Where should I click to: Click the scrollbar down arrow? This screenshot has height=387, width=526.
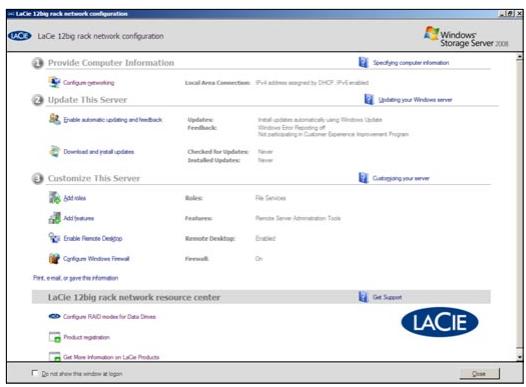point(519,357)
